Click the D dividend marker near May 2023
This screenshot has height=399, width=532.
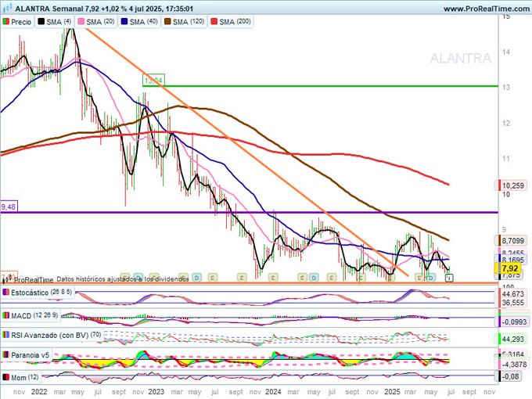(x=197, y=278)
